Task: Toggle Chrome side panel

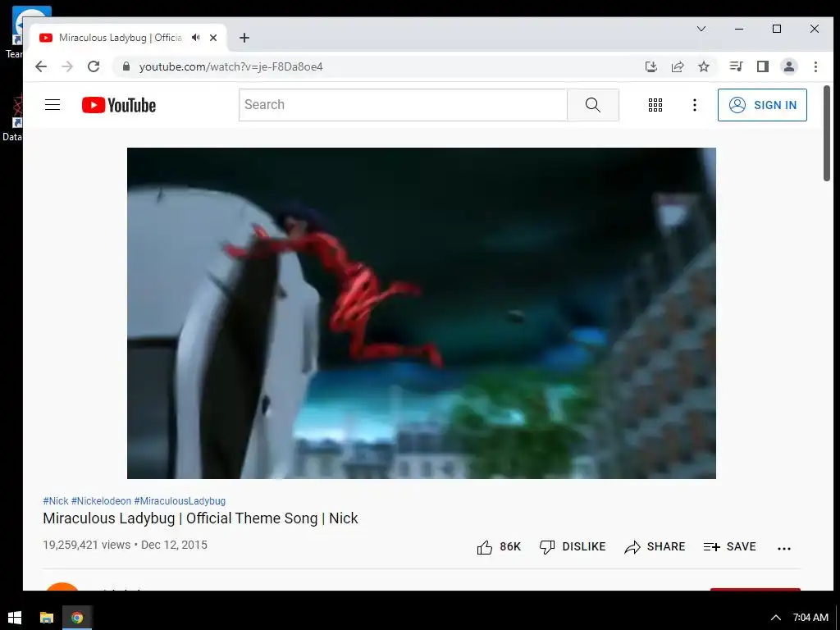Action: [763, 66]
